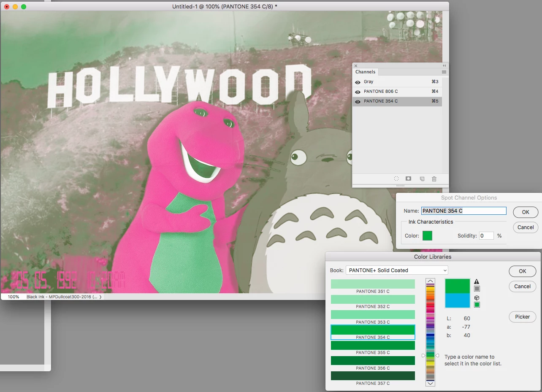Create a new channel in Channels panel
This screenshot has width=542, height=392.
point(422,179)
